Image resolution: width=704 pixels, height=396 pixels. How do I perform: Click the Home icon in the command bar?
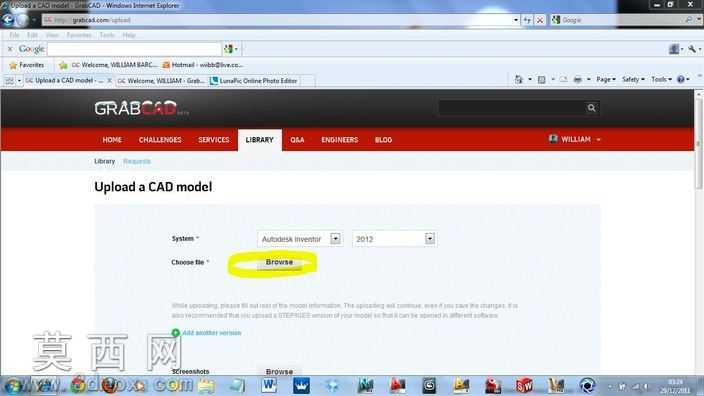519,79
